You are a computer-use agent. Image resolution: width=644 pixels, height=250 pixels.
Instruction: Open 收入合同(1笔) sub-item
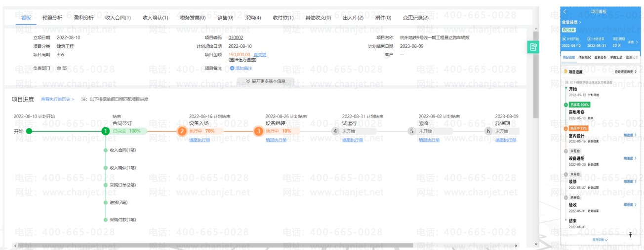pos(122,150)
